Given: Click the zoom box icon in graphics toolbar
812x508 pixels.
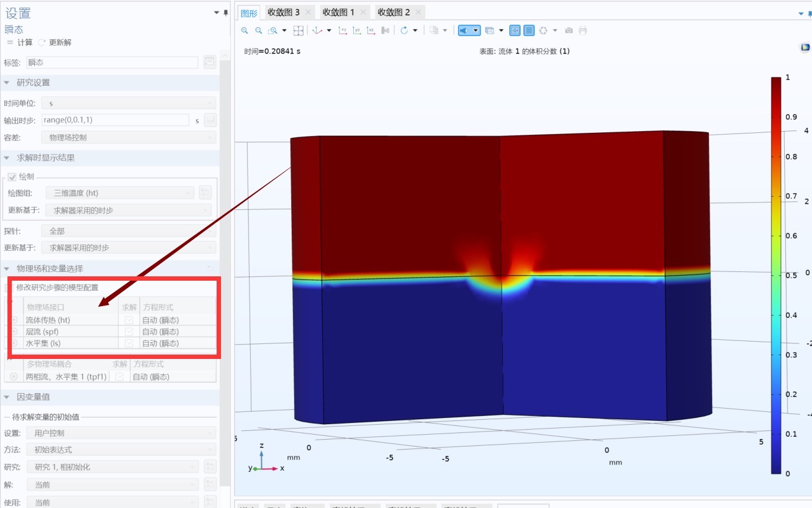Looking at the screenshot, I should 273,30.
